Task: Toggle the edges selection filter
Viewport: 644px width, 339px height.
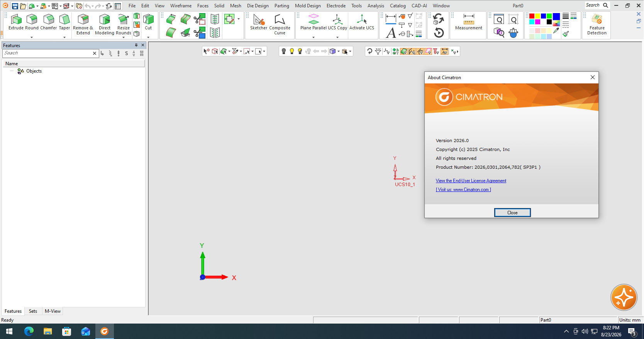Action: pos(420,51)
